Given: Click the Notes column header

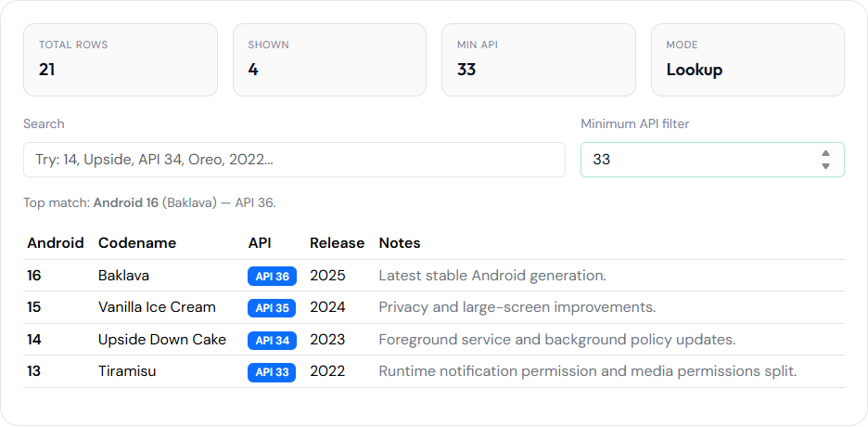Looking at the screenshot, I should tap(400, 243).
